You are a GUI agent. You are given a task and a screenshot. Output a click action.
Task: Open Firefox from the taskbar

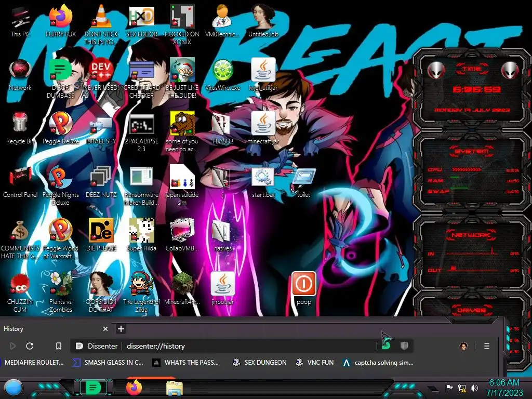click(x=135, y=387)
